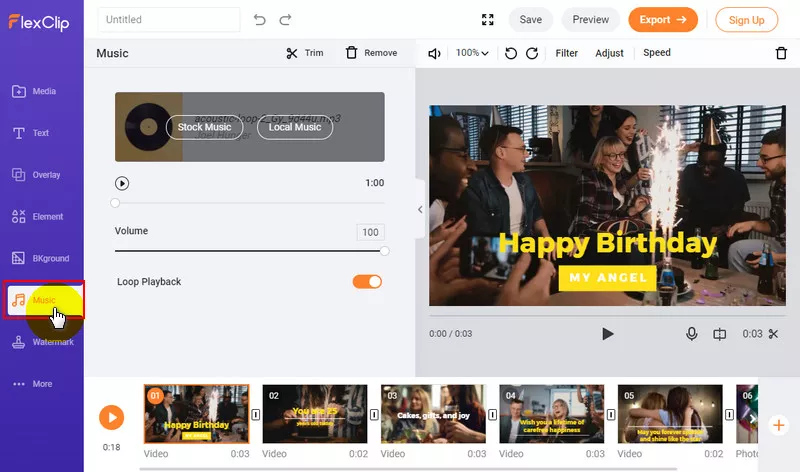This screenshot has width=800, height=472.
Task: Open the Filter options
Action: click(566, 53)
